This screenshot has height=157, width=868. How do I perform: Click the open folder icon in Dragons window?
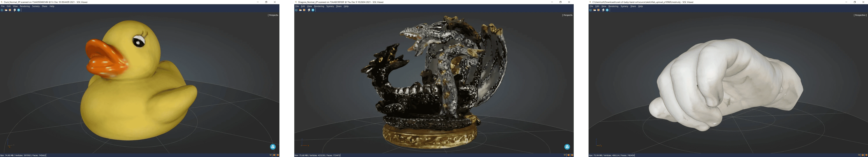[x=300, y=10]
